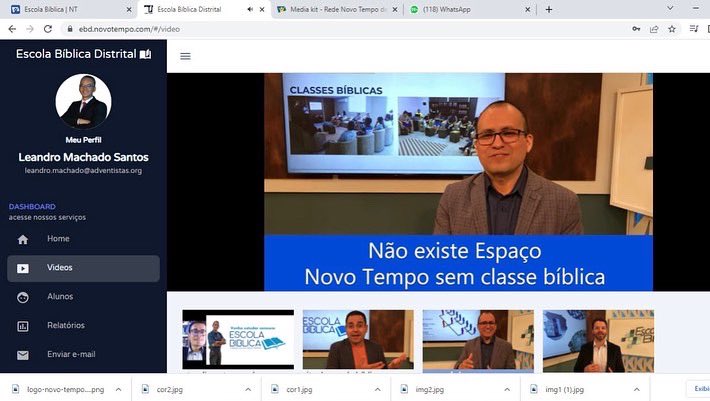This screenshot has height=401, width=710.
Task: Click the name Leandro Machado Santos
Action: click(x=83, y=157)
